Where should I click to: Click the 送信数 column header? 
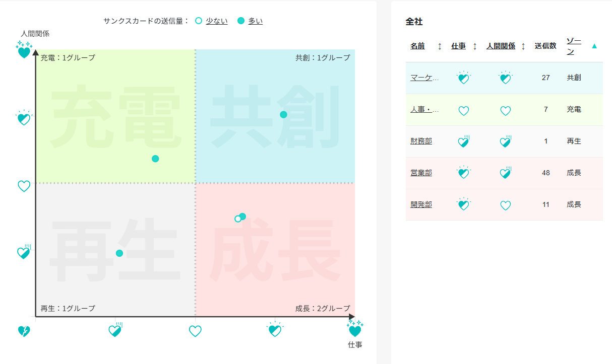tap(545, 46)
